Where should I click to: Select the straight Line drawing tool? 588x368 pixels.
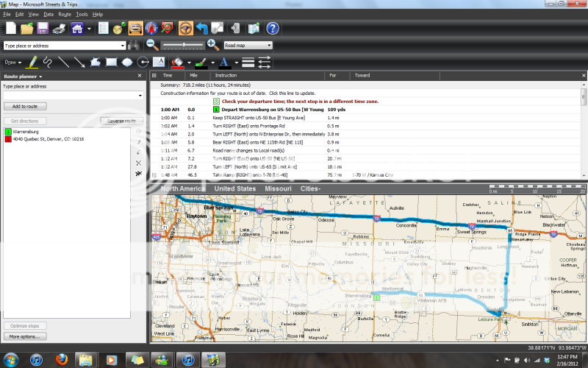tap(63, 62)
